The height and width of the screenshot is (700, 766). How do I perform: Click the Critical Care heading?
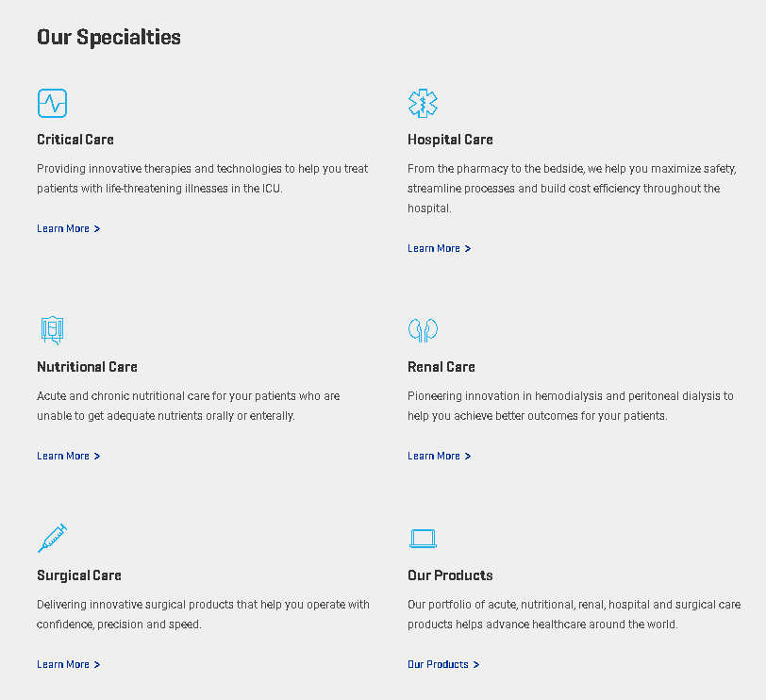pyautogui.click(x=75, y=140)
